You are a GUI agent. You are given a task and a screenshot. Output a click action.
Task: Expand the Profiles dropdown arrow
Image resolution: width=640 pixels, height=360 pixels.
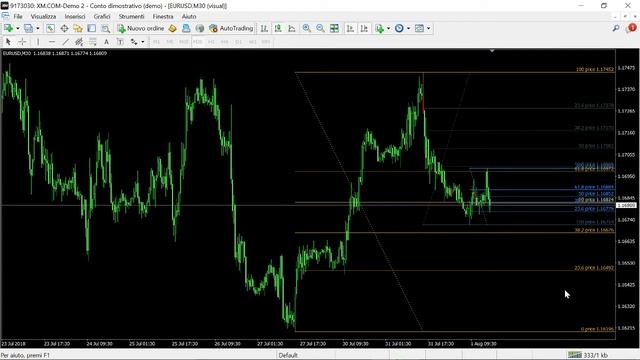(38, 28)
